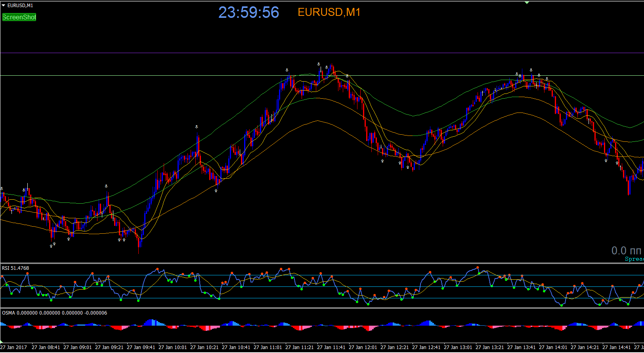Click the 27 Jan 10:21 time label
Image resolution: width=644 pixels, height=353 pixels.
204,347
